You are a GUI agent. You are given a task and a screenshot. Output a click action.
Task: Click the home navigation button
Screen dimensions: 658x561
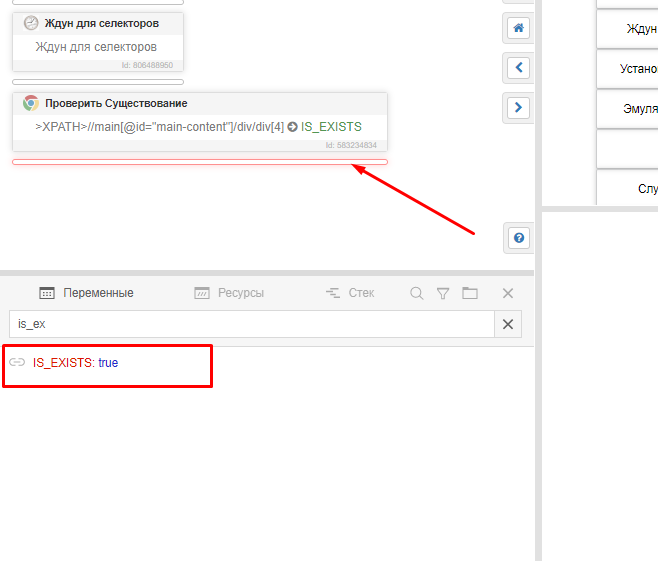click(x=518, y=28)
